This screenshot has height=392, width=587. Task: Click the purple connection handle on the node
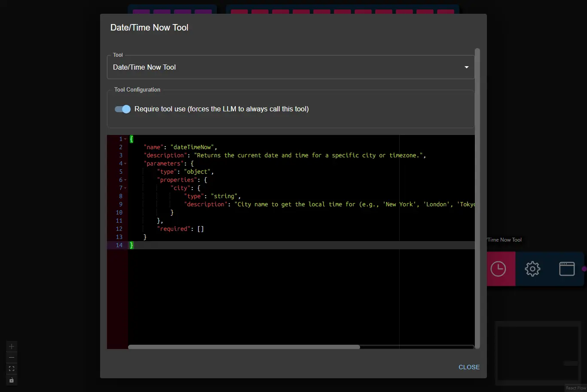pos(584,269)
